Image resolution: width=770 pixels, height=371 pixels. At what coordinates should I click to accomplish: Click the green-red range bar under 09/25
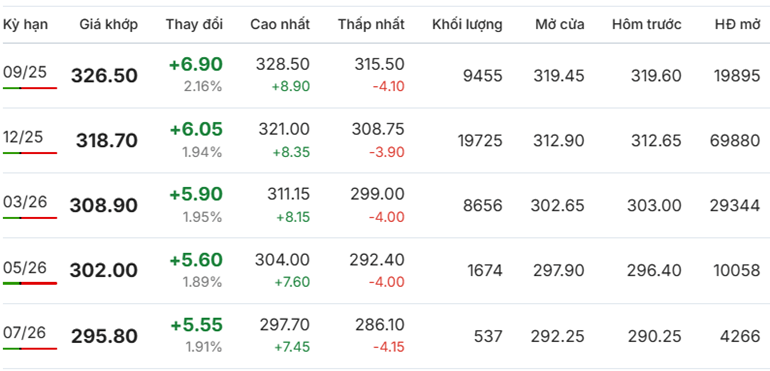[30, 88]
